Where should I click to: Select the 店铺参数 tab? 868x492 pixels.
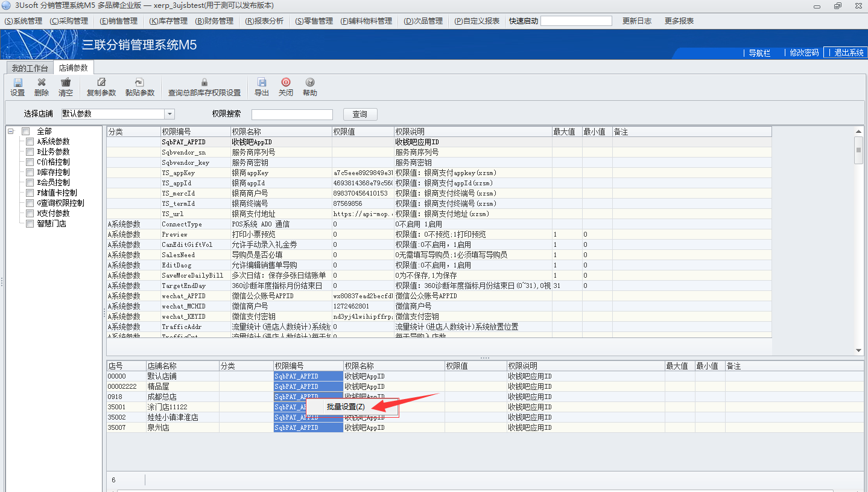coord(73,68)
